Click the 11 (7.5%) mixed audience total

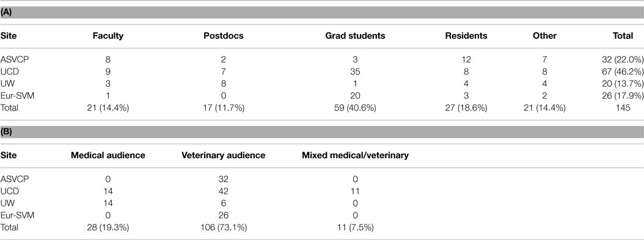pyautogui.click(x=355, y=227)
